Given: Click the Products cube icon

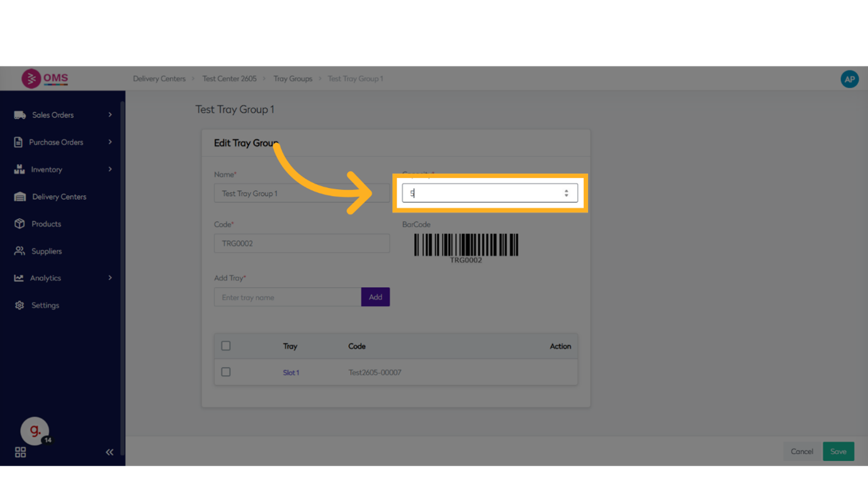Looking at the screenshot, I should [x=20, y=224].
